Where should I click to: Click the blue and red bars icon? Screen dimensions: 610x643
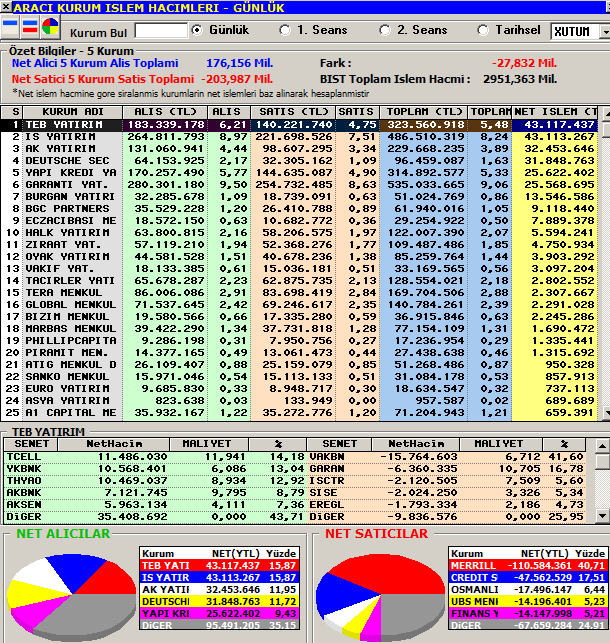[30, 27]
